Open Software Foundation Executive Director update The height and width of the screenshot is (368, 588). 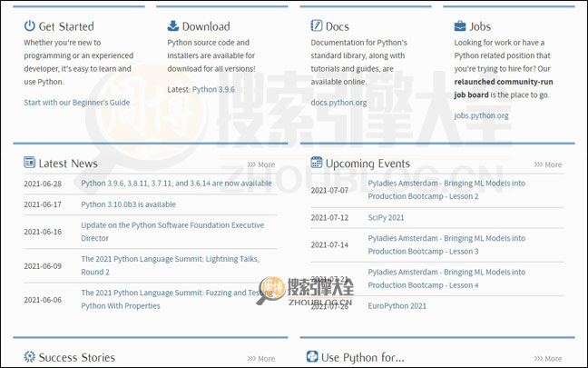pos(172,232)
